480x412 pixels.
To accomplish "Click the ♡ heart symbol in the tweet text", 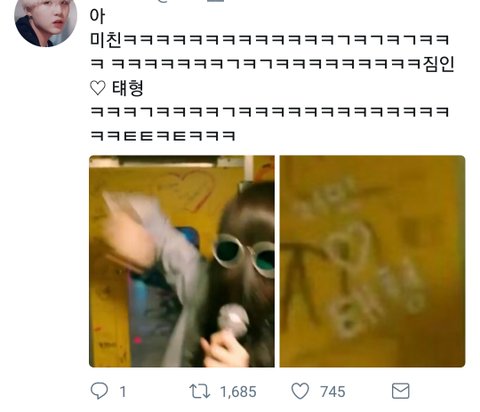I will [98, 88].
